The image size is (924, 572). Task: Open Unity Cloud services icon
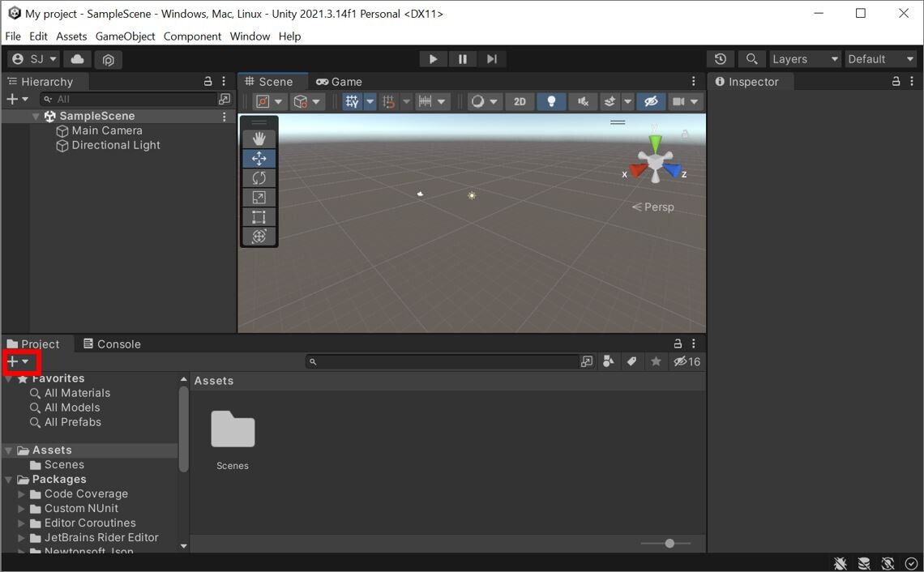pos(77,59)
